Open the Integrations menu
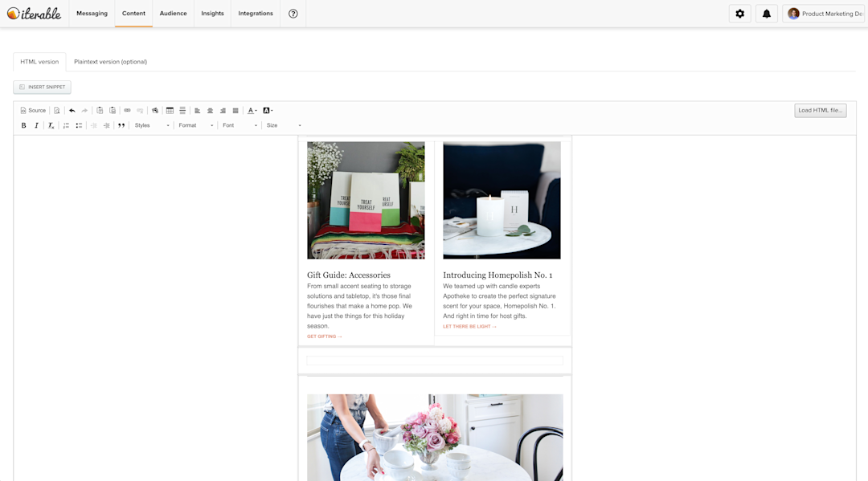The image size is (868, 481). 256,14
